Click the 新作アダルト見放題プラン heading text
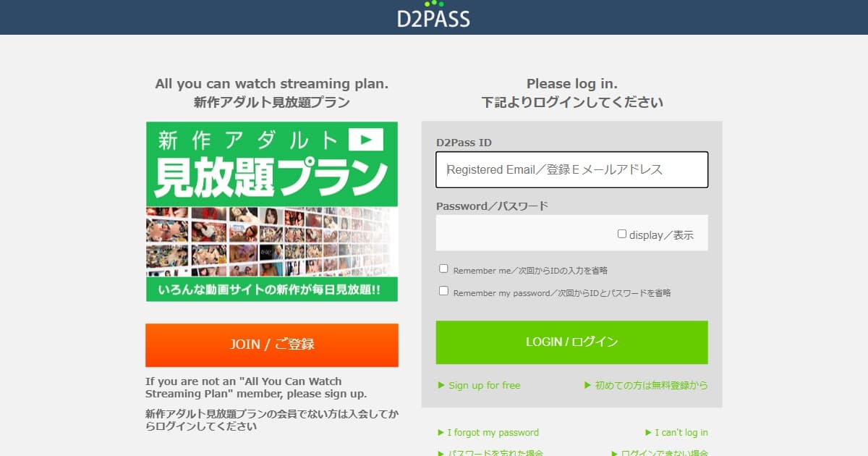Screen dimensions: 868x456 tap(272, 102)
